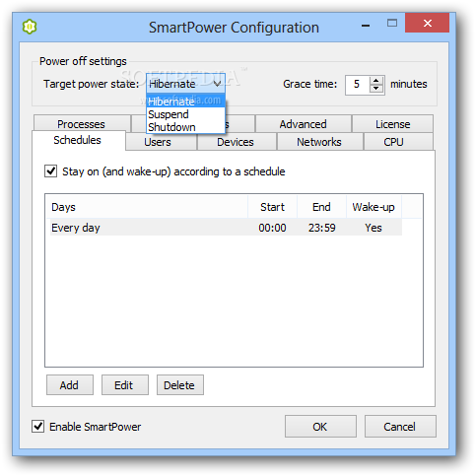This screenshot has width=476, height=476.
Task: Cancel the configuration dialog
Action: [400, 427]
